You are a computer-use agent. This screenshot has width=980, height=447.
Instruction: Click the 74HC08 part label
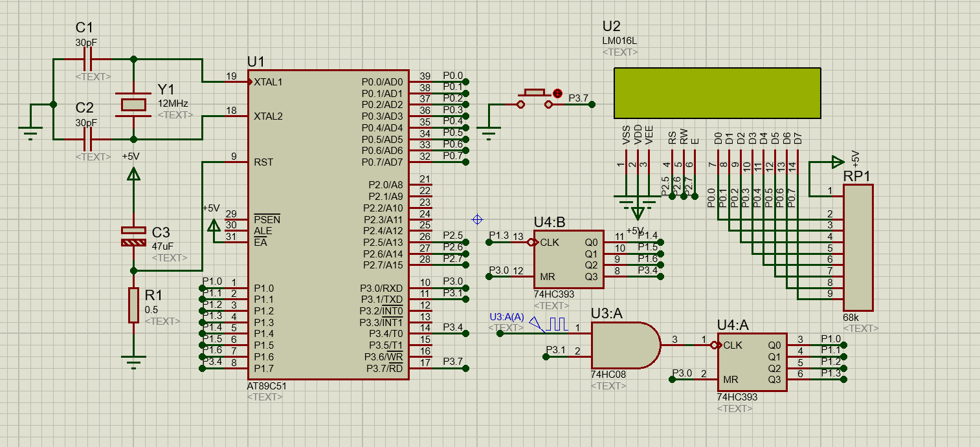coord(608,375)
